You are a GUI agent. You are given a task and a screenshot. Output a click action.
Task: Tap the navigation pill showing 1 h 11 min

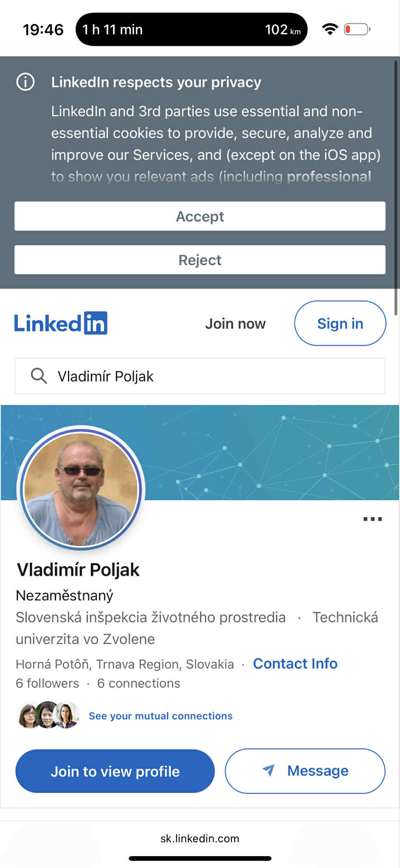(192, 29)
